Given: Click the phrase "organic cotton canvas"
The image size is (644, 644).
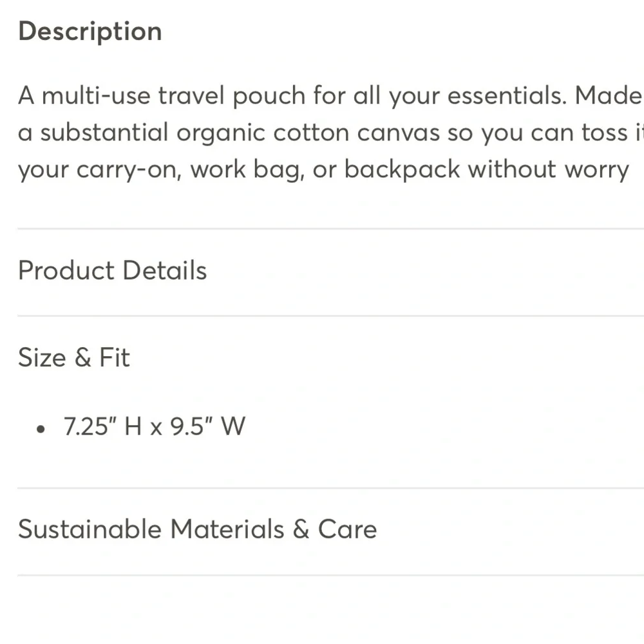Looking at the screenshot, I should pos(308,133).
